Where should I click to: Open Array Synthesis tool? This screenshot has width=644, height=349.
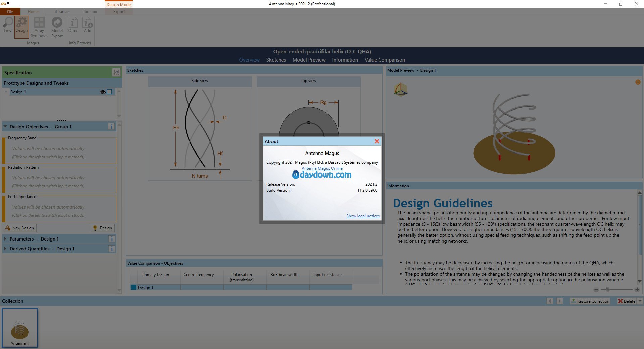point(39,27)
